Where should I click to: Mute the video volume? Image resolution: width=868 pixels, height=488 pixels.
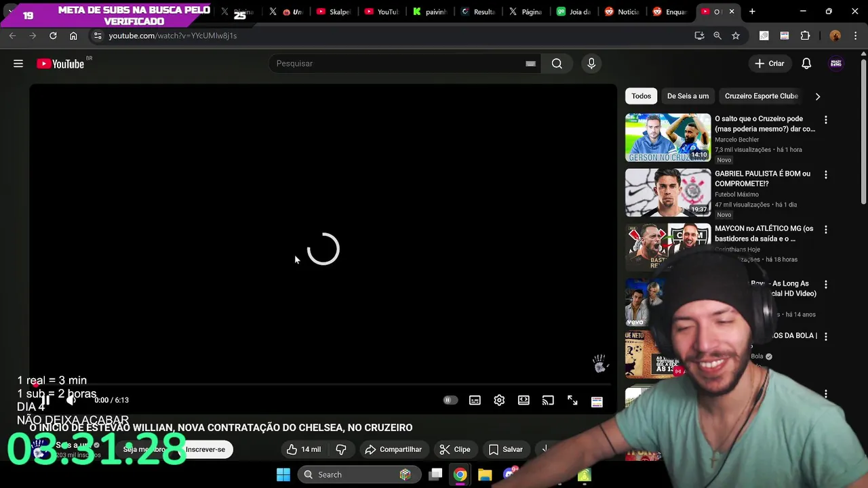click(x=71, y=401)
